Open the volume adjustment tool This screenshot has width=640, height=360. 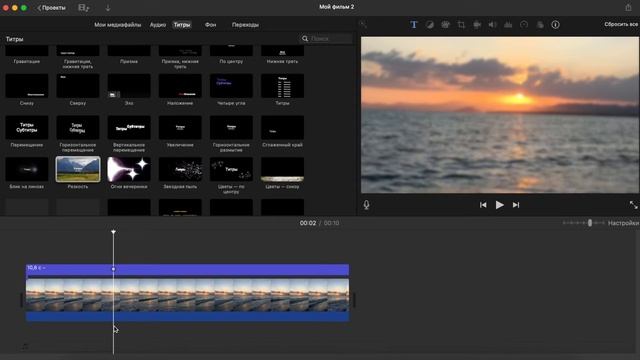(x=493, y=24)
